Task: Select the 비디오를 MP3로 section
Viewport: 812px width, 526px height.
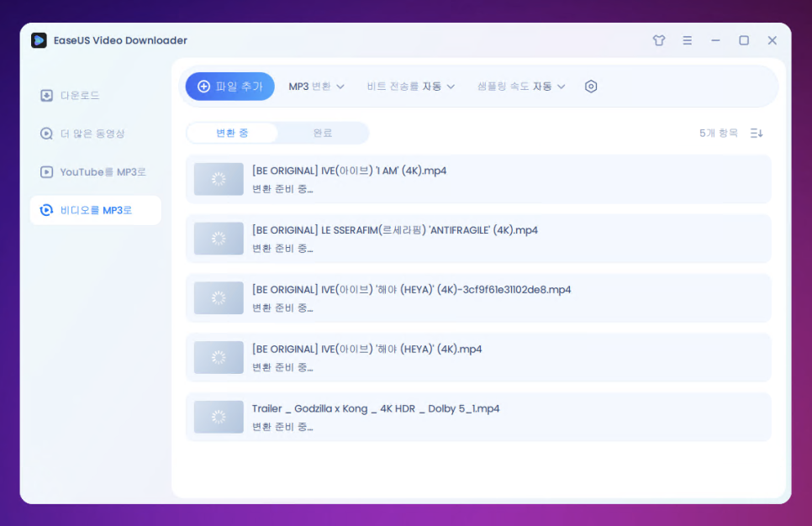Action: point(95,210)
